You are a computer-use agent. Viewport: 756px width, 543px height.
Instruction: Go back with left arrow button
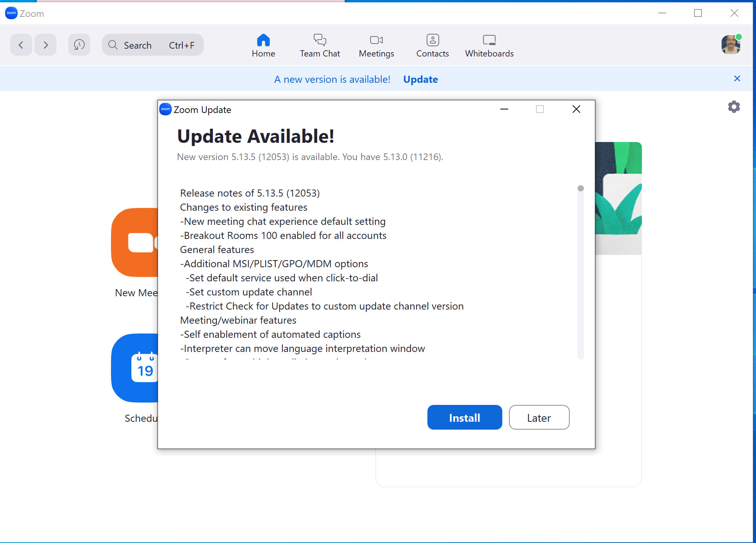21,45
